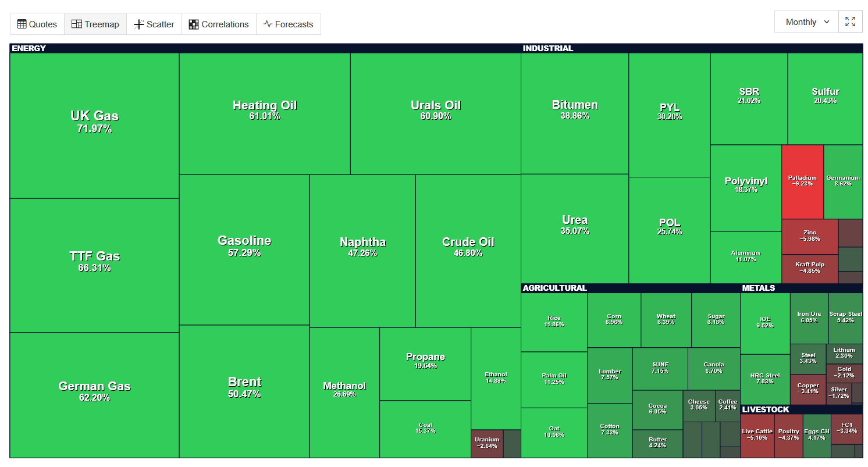Select the red Palladium tile
The width and height of the screenshot is (868, 467).
803,182
